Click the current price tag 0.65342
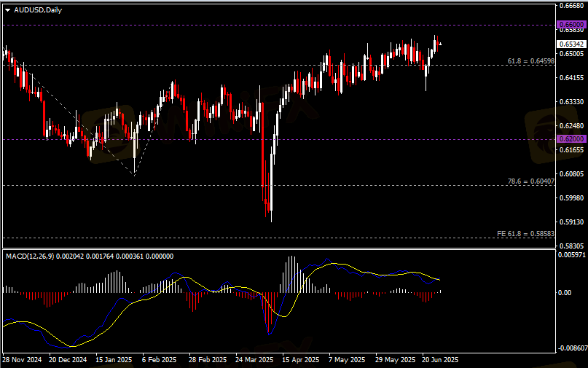Viewport: 588px width, 368px height. coord(571,44)
